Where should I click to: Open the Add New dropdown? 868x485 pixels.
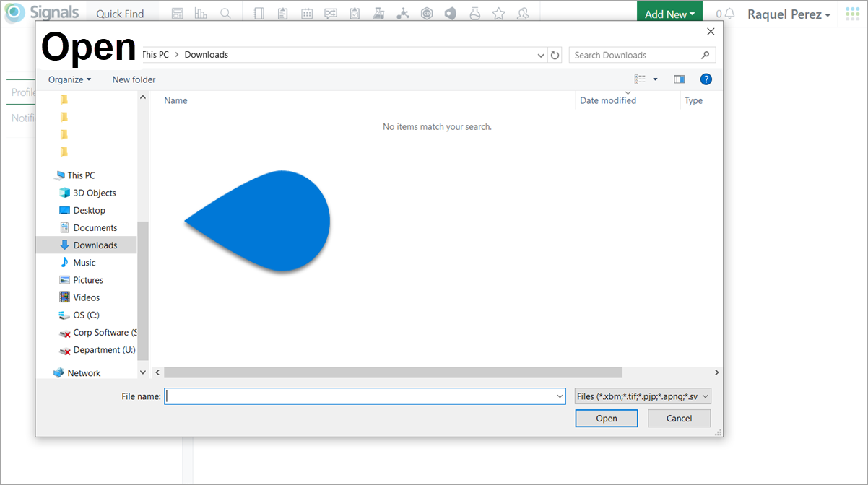[x=669, y=14]
